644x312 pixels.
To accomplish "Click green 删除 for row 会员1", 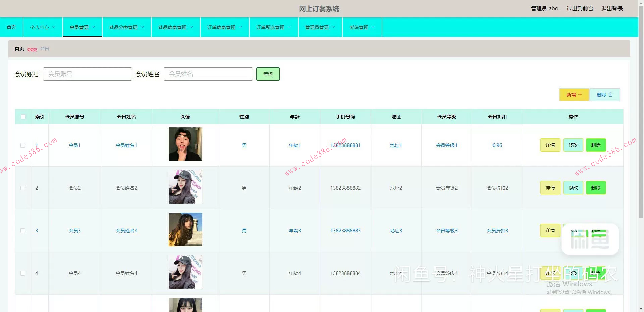I will [x=596, y=145].
